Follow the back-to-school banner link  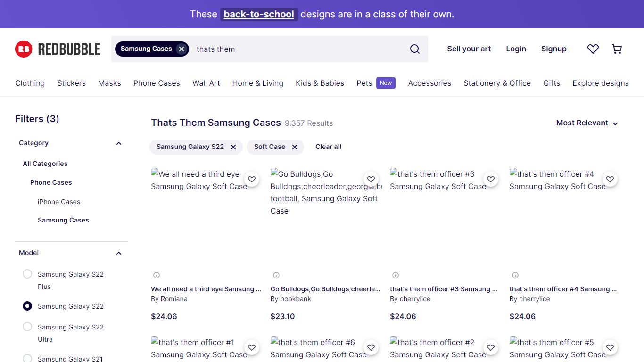point(259,14)
